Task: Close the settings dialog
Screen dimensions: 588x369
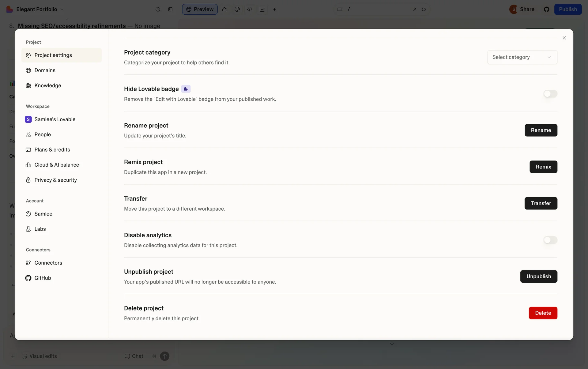Action: 564,38
